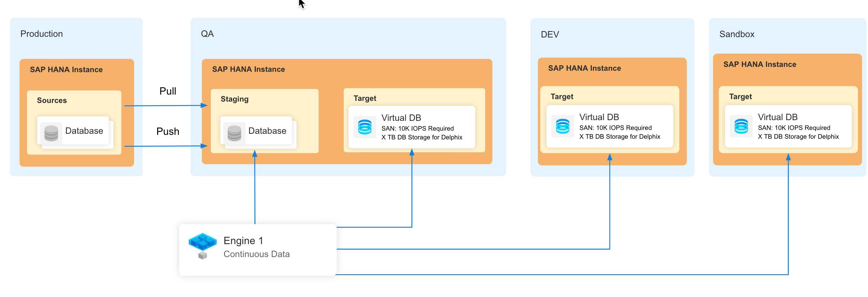Select the DEV environment title
The height and width of the screenshot is (297, 868).
550,34
